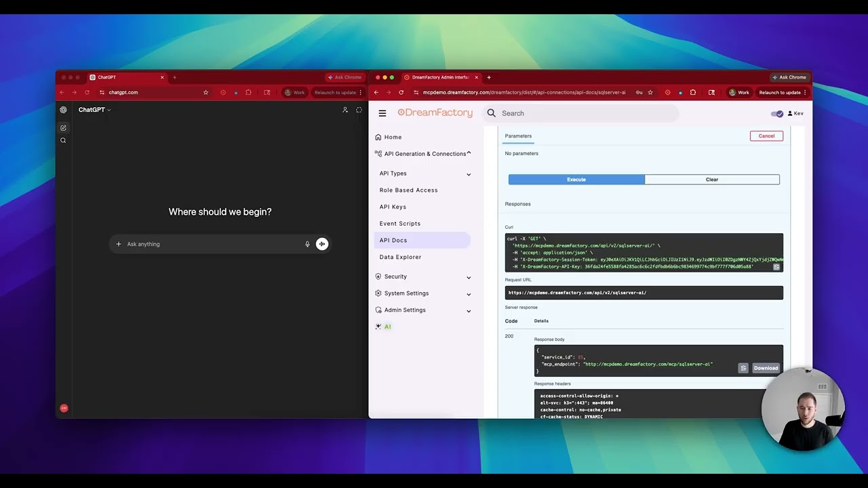The image size is (868, 488).
Task: Open the ChatGPT logo in the ChatGPT sidebar
Action: click(x=63, y=110)
